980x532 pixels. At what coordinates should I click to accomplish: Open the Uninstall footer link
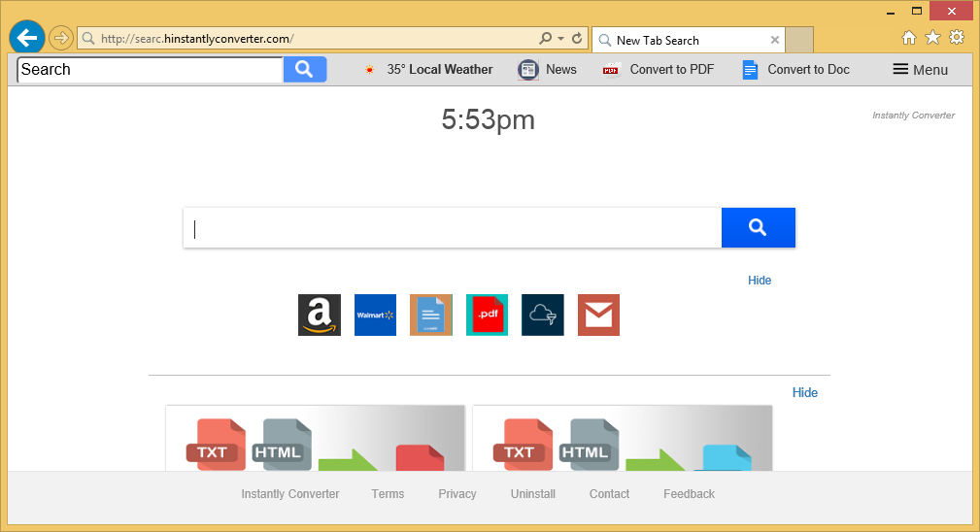point(533,494)
